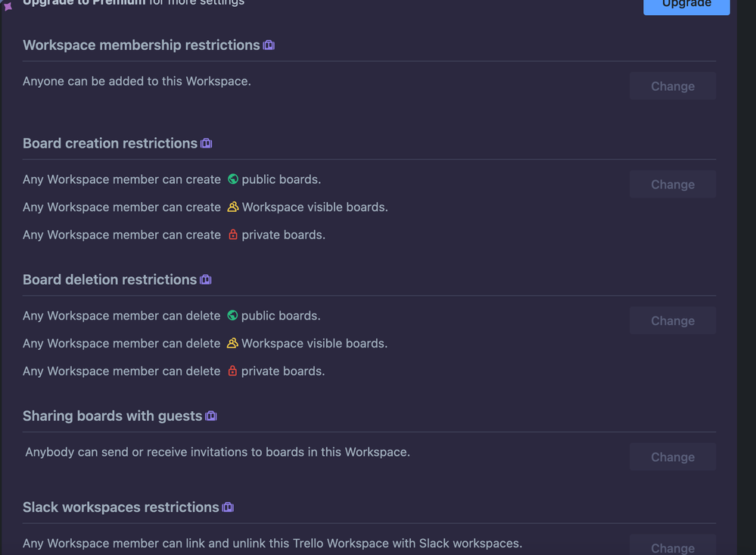Viewport: 756px width, 555px height.
Task: Click Change for Workspace membership restrictions
Action: (x=672, y=86)
